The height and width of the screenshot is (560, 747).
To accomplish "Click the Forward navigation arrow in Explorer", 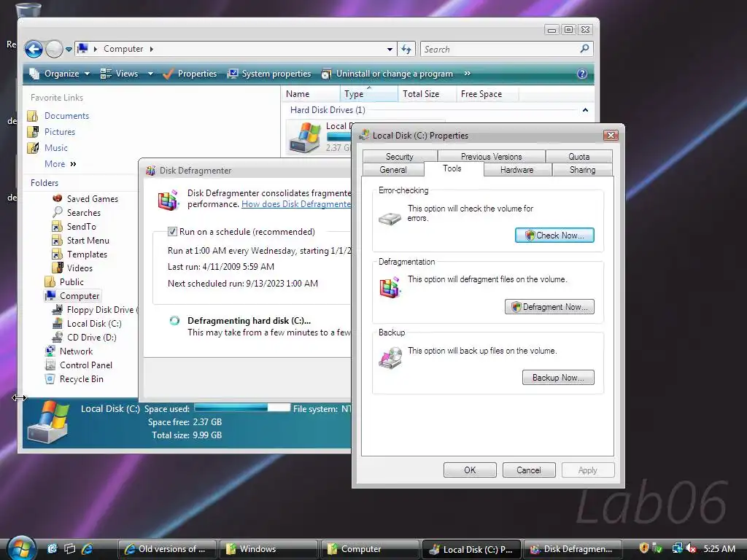I will coord(54,49).
